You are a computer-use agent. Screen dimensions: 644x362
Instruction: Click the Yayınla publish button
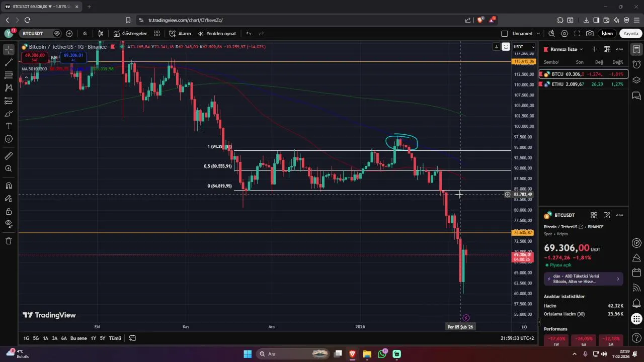pos(631,34)
